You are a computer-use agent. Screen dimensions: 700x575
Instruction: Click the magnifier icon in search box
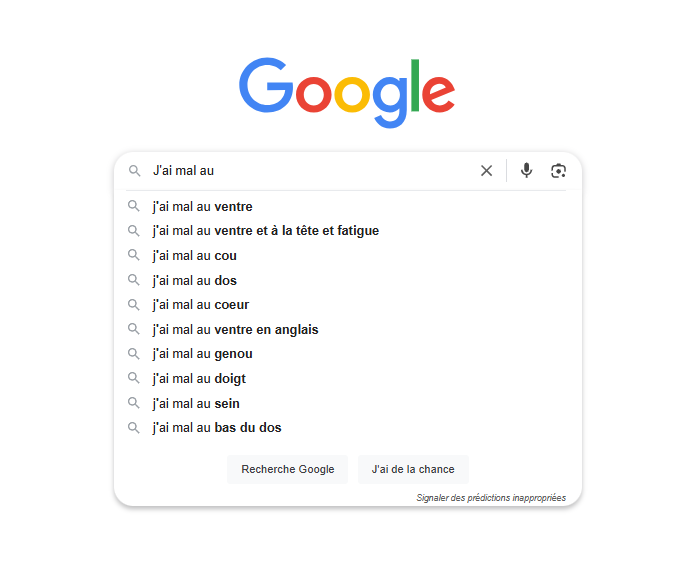tap(134, 171)
